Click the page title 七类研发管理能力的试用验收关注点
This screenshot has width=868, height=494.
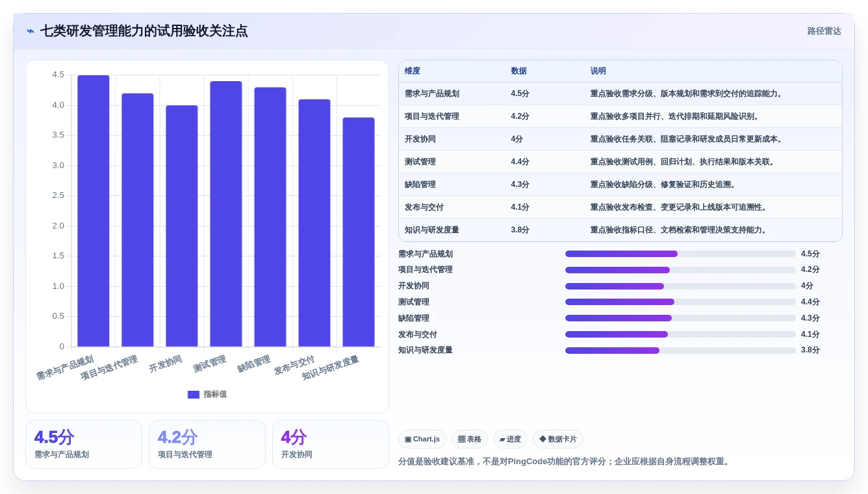(x=144, y=31)
